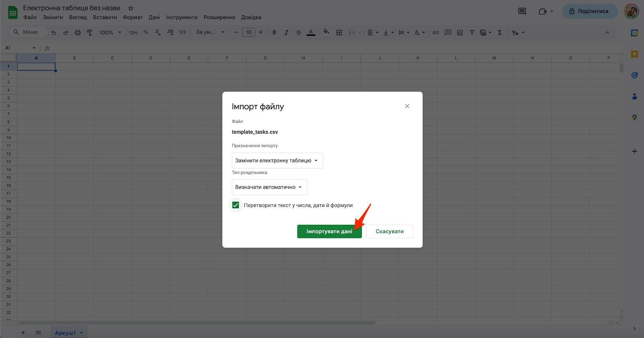Open the Google Maps side panel
The width and height of the screenshot is (644, 338).
pos(634,118)
